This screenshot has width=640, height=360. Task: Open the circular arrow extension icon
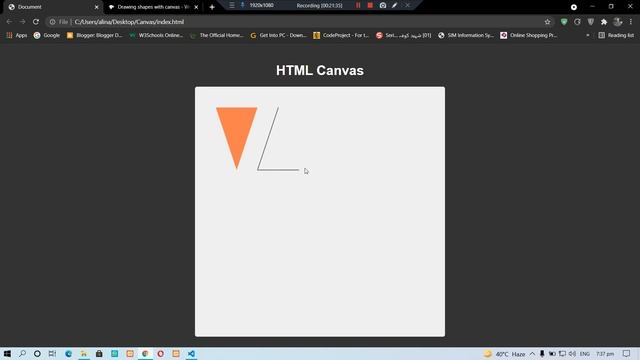[x=577, y=22]
